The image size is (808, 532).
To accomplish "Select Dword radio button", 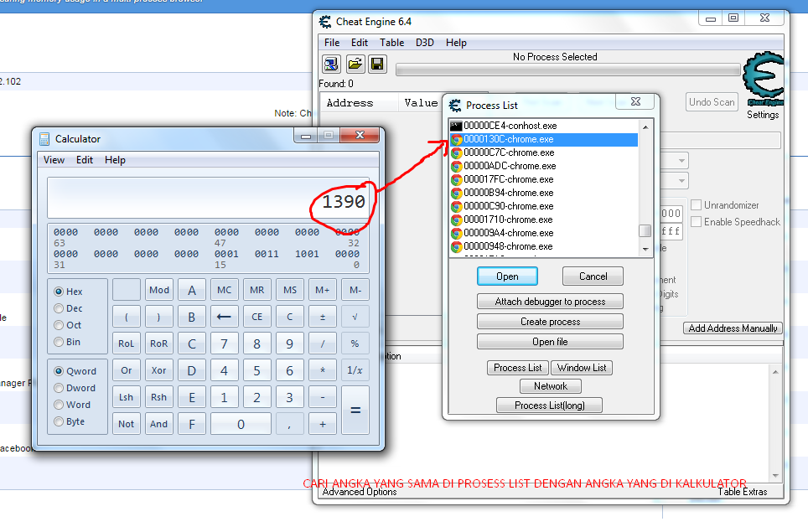I will coord(59,388).
